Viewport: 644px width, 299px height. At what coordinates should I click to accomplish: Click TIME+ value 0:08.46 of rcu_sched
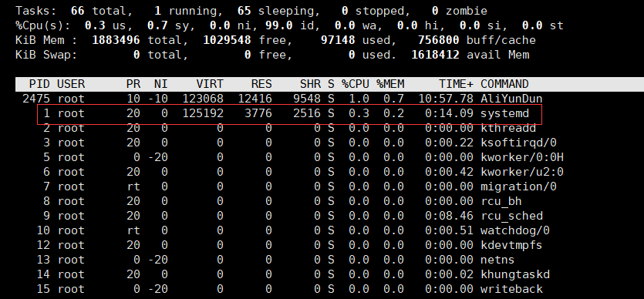click(450, 216)
